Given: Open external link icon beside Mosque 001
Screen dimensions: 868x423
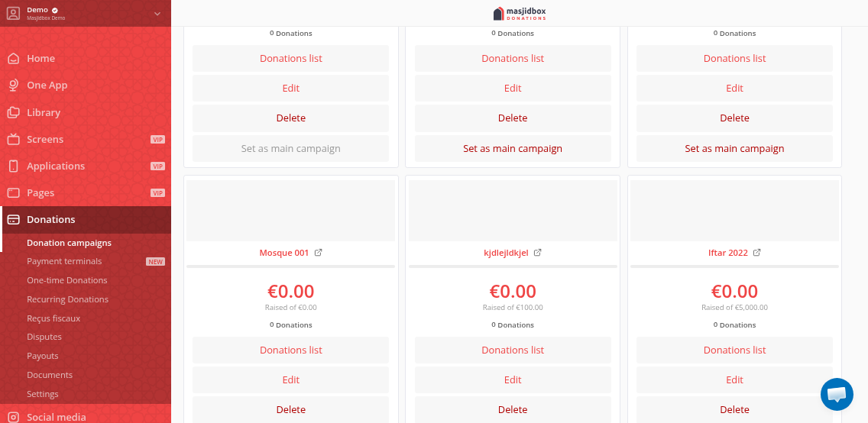Looking at the screenshot, I should (x=319, y=253).
